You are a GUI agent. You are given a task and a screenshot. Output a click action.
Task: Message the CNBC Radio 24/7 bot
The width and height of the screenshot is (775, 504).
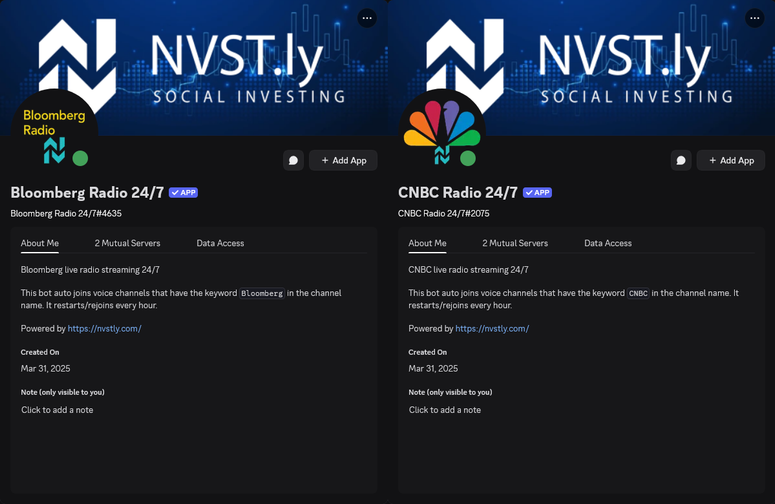(681, 161)
